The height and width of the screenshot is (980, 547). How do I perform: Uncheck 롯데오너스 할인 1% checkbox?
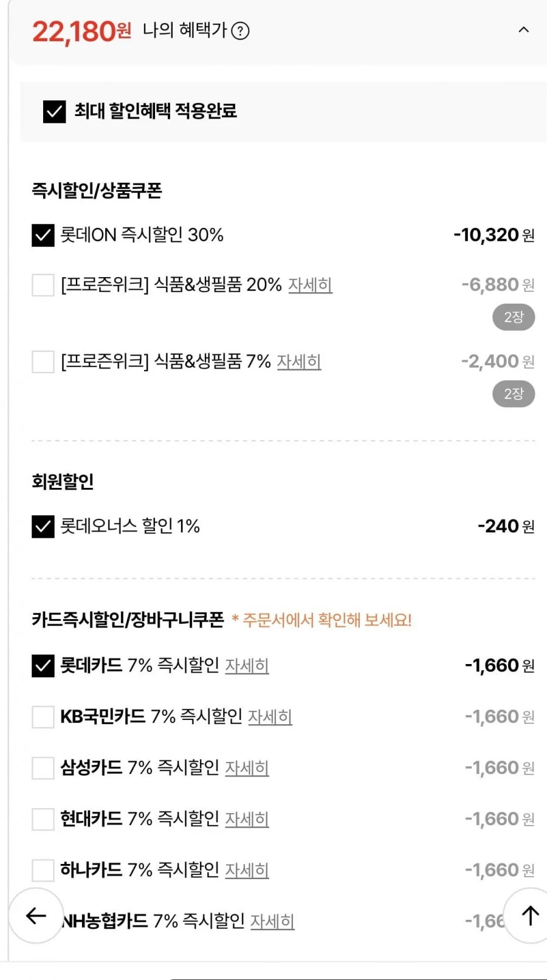pyautogui.click(x=43, y=527)
